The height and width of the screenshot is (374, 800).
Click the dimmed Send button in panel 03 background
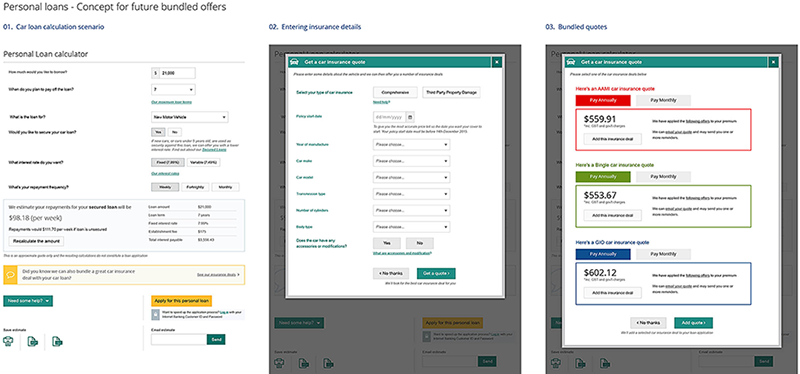[x=764, y=362]
